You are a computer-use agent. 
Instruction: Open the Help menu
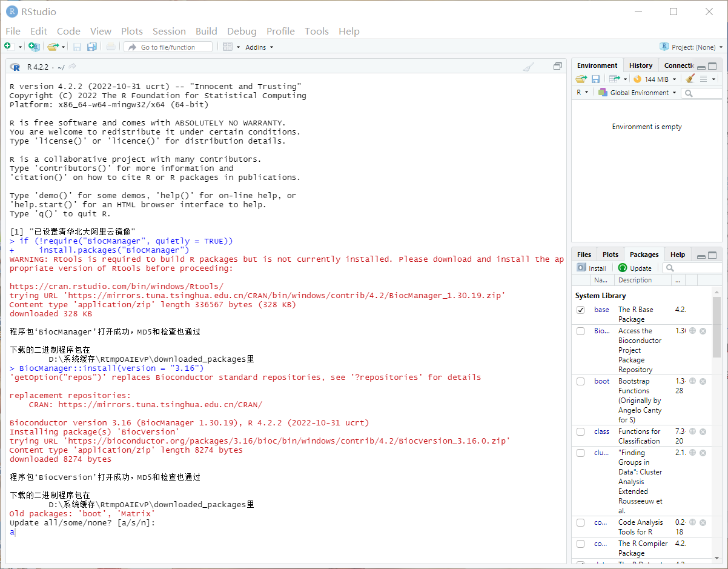[x=349, y=31]
